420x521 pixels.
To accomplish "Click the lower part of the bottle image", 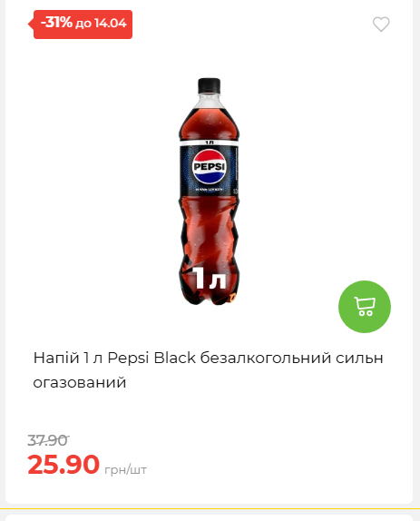I will pos(210,252).
